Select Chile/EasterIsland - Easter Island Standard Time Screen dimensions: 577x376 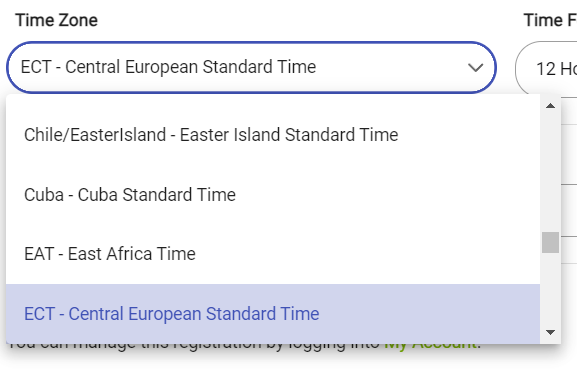tap(273, 135)
